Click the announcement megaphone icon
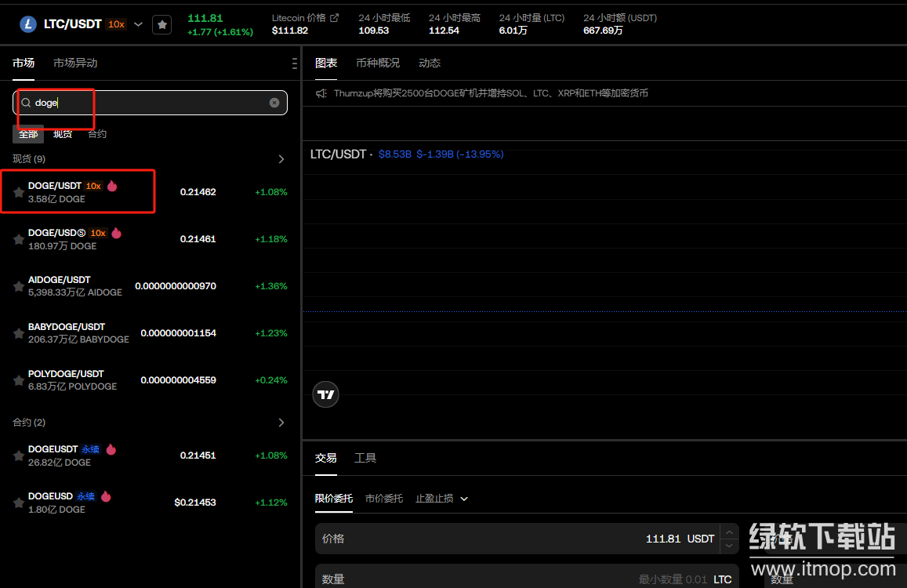The image size is (907, 588). click(x=321, y=93)
